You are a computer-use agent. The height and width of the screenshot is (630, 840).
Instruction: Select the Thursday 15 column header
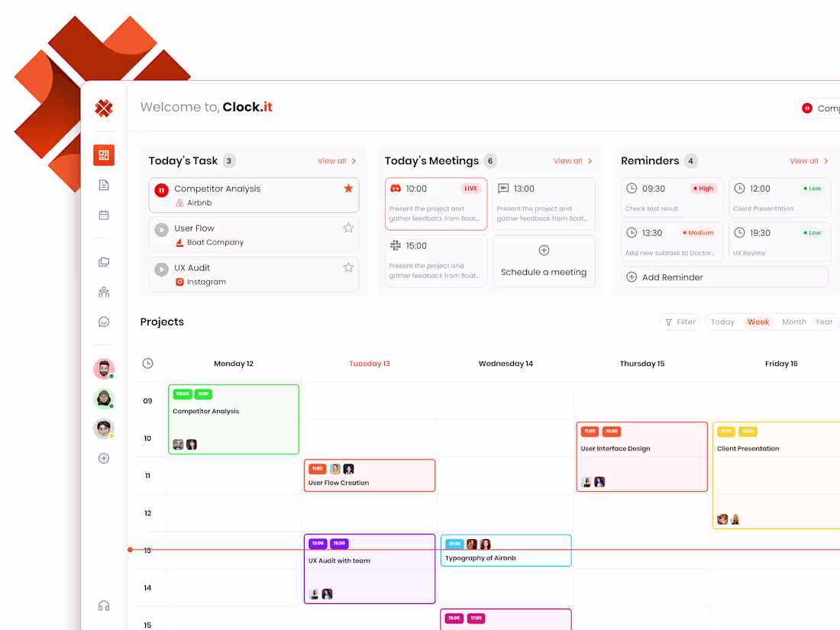(641, 363)
